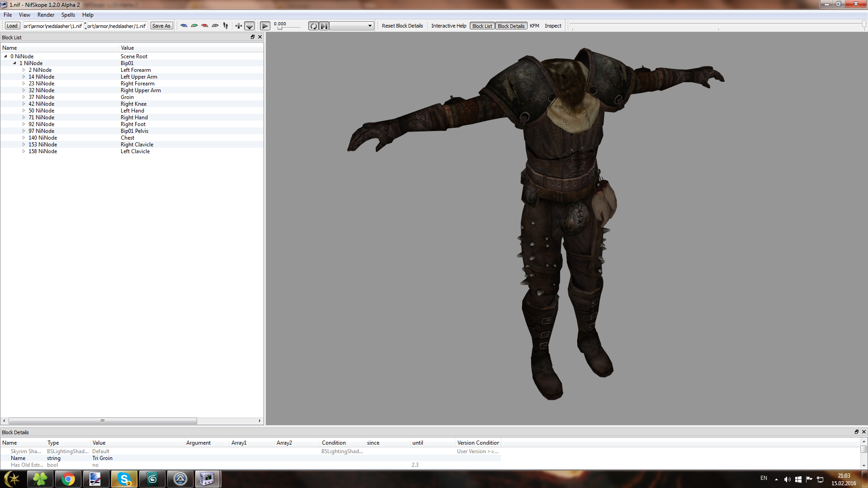This screenshot has height=488, width=868.
Task: Open the 3ds Max taskbar icon
Action: (x=152, y=479)
